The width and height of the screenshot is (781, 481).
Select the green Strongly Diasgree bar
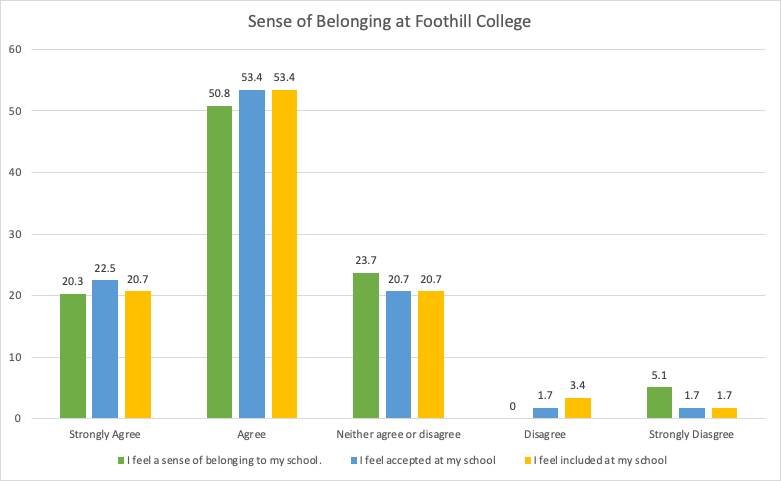659,403
